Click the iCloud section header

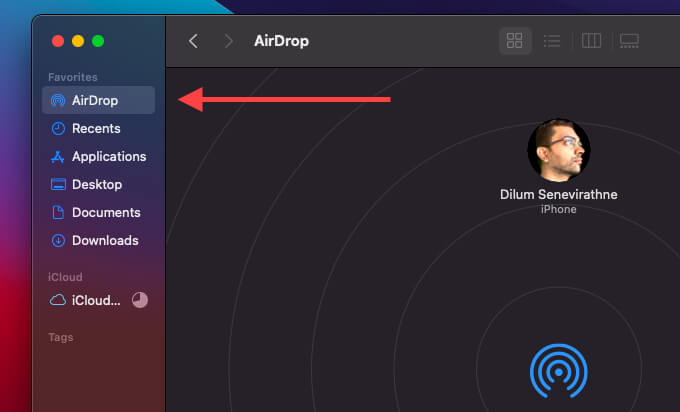click(x=65, y=277)
